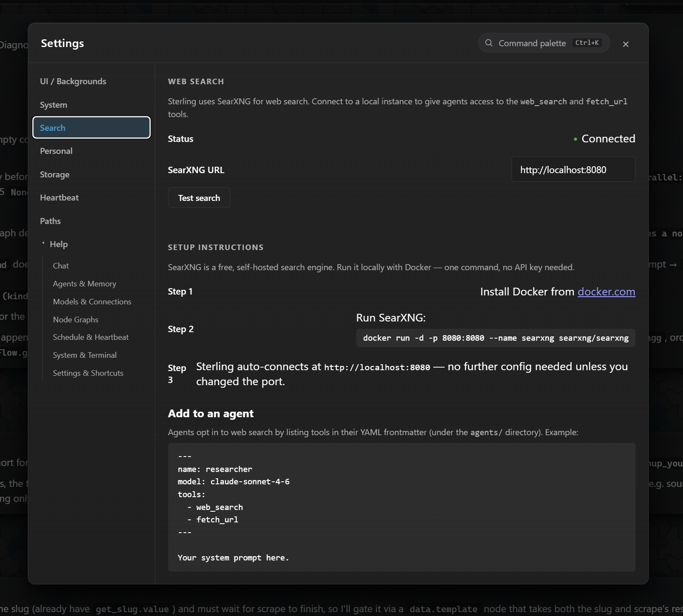683x616 pixels.
Task: Click the green connection status dot
Action: tap(575, 139)
